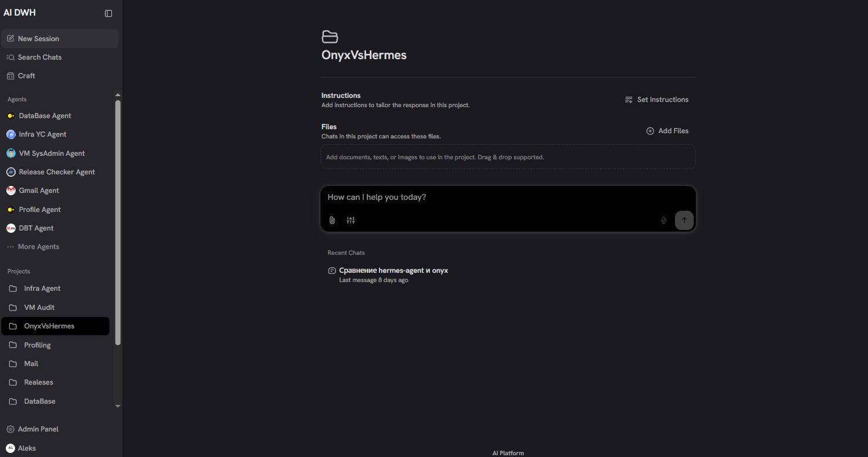This screenshot has height=457, width=868.
Task: Open the DataBase project
Action: (x=56, y=401)
